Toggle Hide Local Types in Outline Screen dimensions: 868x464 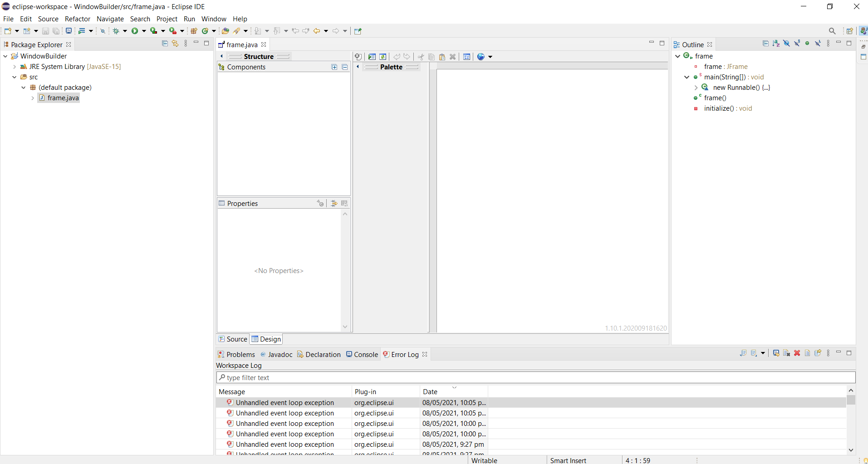pos(818,44)
